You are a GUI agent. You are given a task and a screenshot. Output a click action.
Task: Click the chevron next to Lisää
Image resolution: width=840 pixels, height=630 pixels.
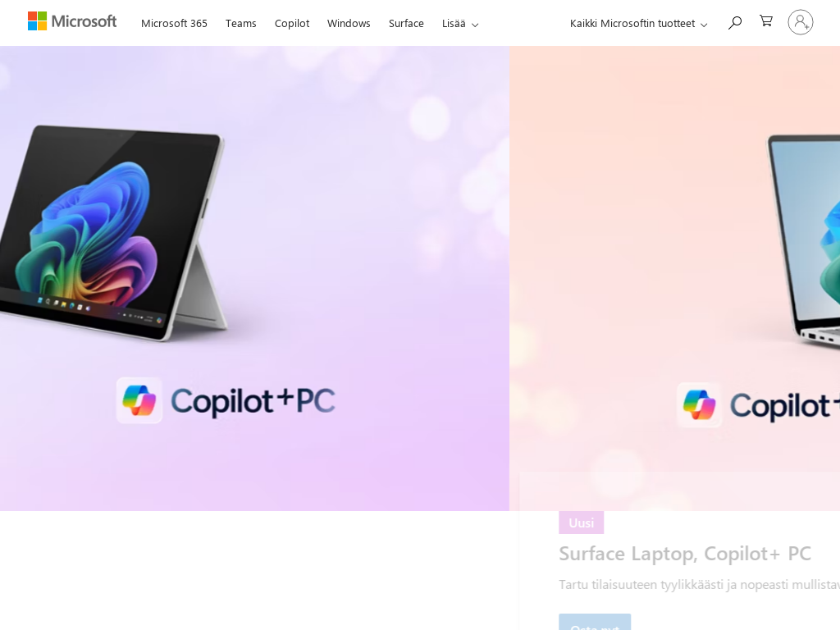pos(475,25)
